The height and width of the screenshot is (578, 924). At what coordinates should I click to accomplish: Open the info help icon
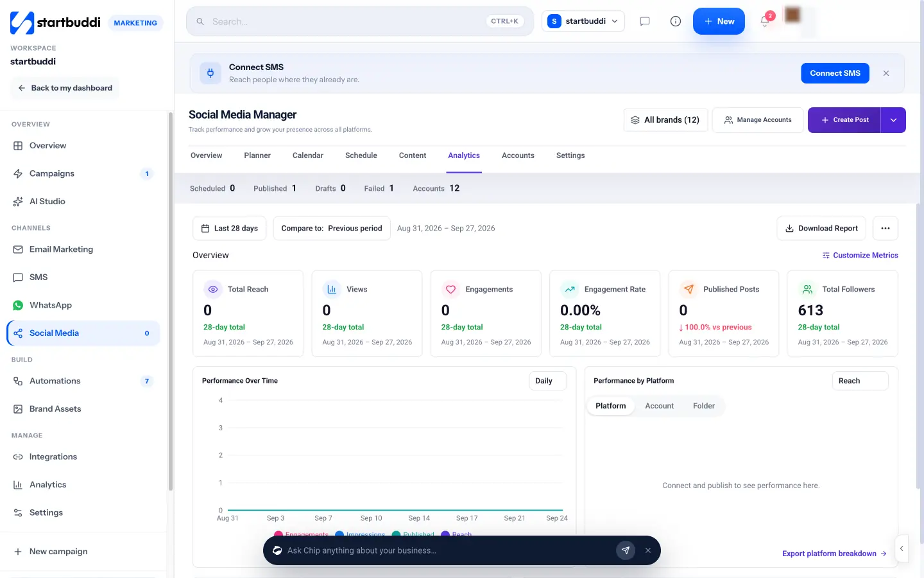click(x=675, y=21)
